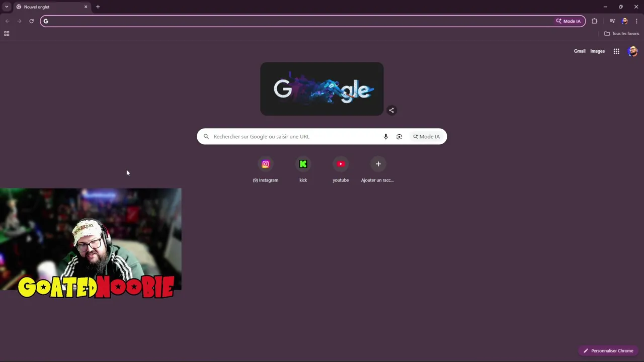Screen dimensions: 644x362
Task: Open the Chrome three-dot menu
Action: 636,21
